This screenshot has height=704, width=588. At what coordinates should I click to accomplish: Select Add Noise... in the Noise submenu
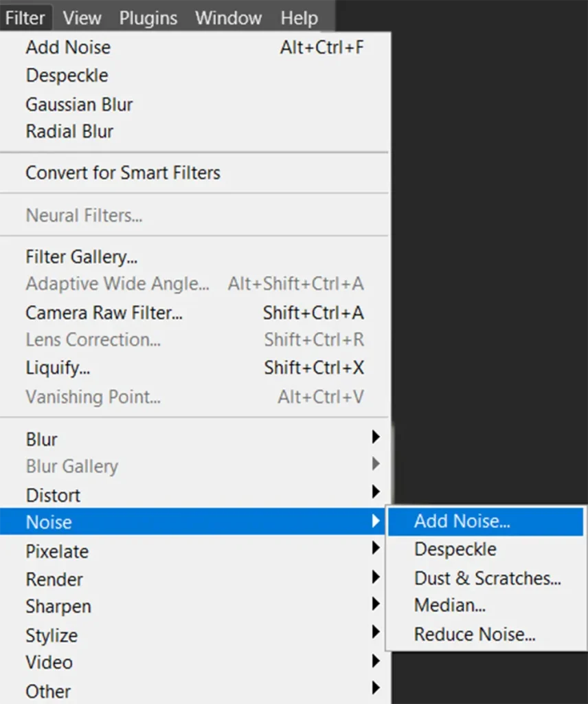pyautogui.click(x=462, y=522)
